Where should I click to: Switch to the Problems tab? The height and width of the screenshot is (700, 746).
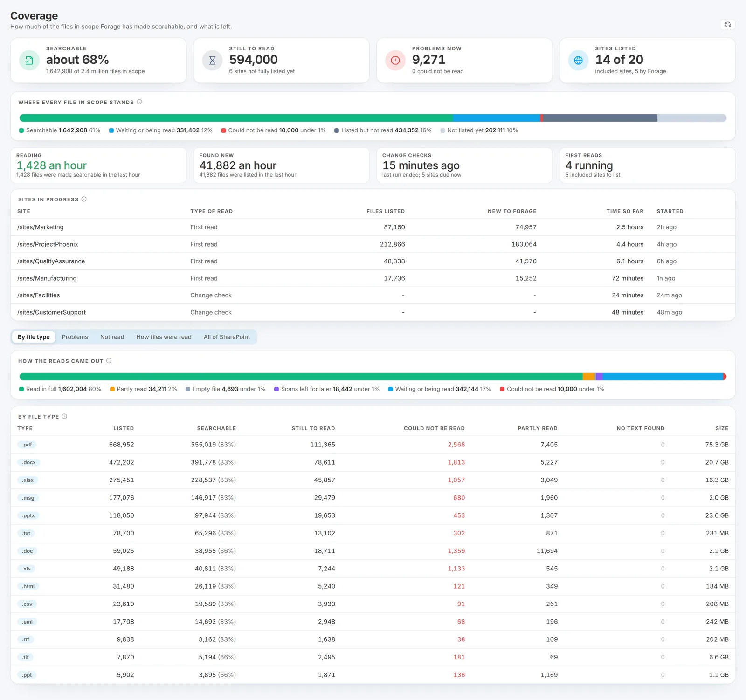coord(75,337)
